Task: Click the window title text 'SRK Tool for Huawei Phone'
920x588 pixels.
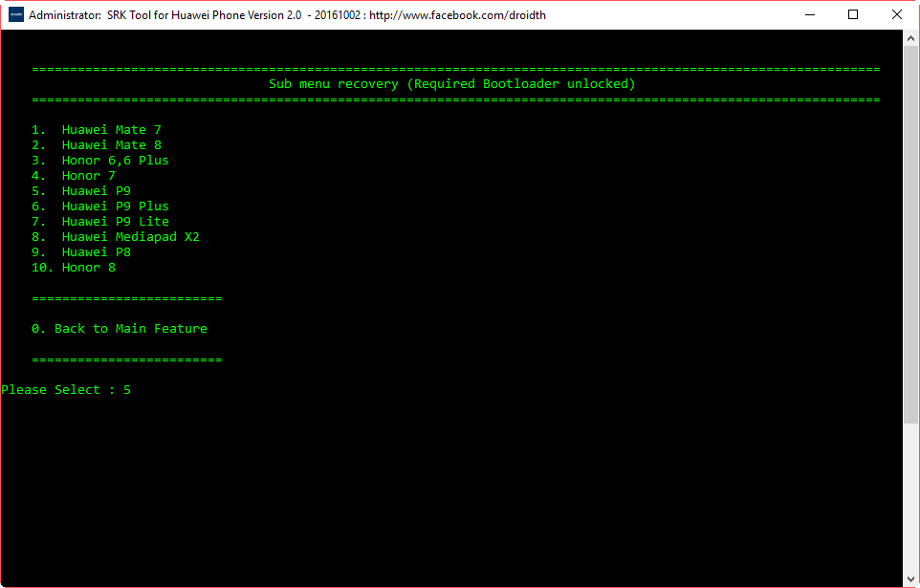Action: pos(176,15)
